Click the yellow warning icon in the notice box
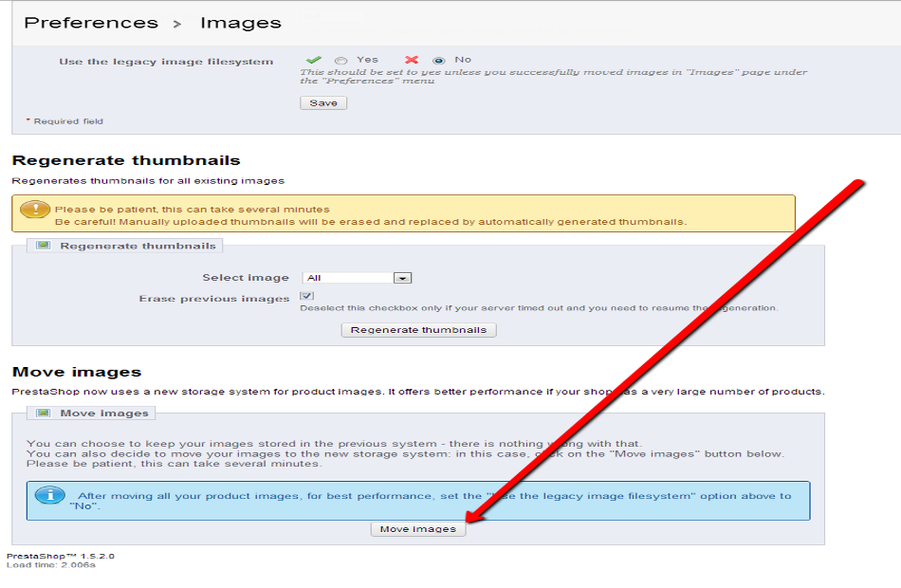Image resolution: width=901 pixels, height=588 pixels. [x=35, y=210]
